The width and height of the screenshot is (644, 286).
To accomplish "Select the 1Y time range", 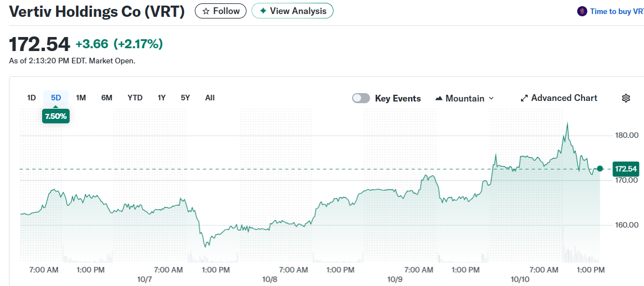I will [162, 98].
